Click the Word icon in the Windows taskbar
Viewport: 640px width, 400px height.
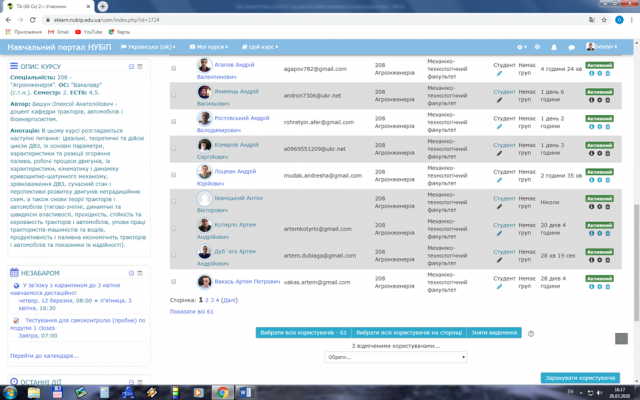[244, 393]
